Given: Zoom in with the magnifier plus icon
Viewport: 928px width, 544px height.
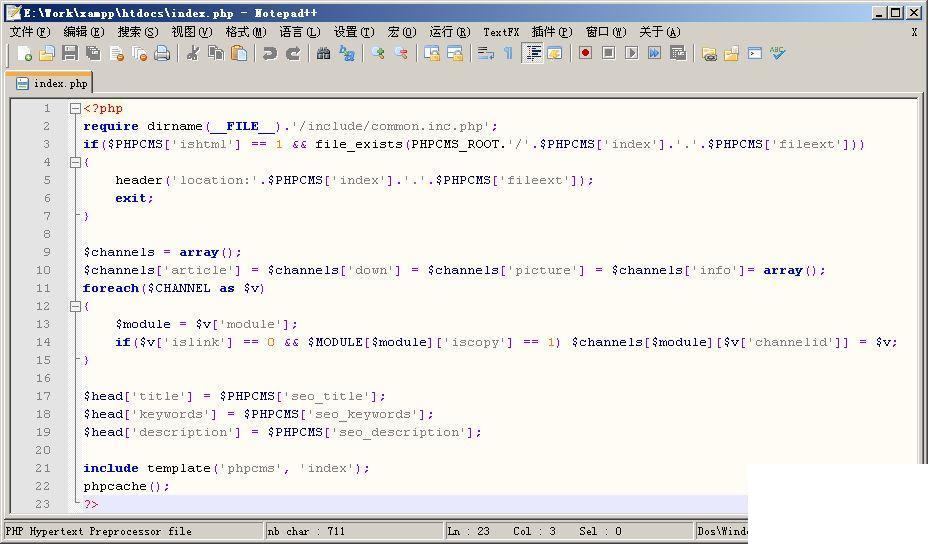Looking at the screenshot, I should [378, 54].
